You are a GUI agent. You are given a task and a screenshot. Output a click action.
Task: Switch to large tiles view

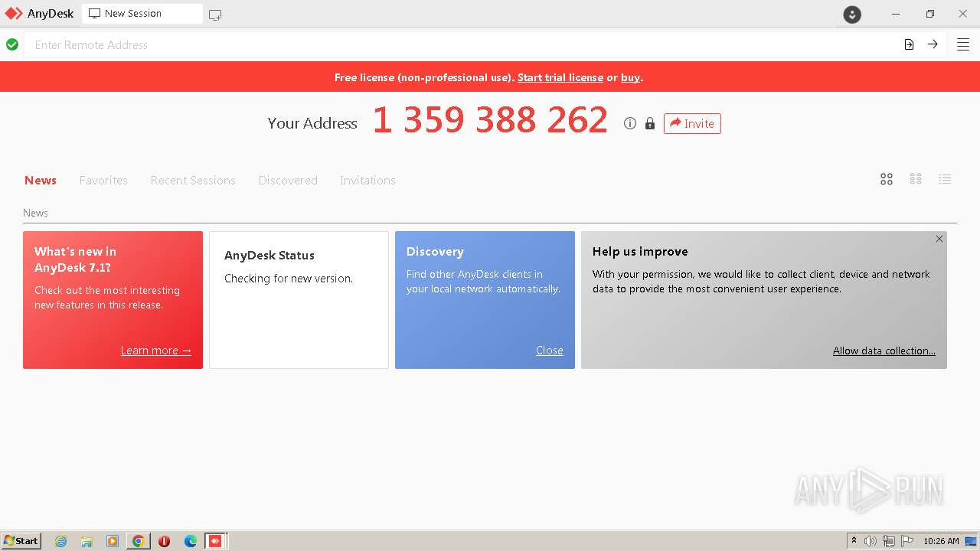tap(887, 179)
